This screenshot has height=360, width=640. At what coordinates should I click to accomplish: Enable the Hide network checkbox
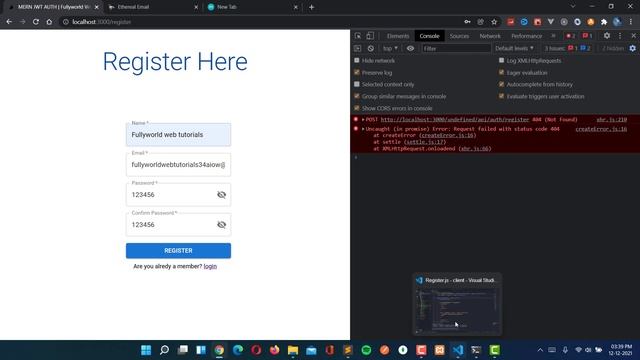coord(357,60)
